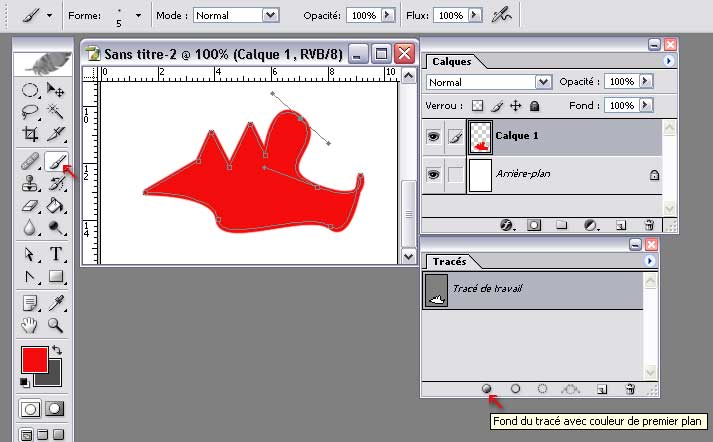Reset default foreground and background colors
Viewport: 713px width, 442px height.
(x=25, y=383)
